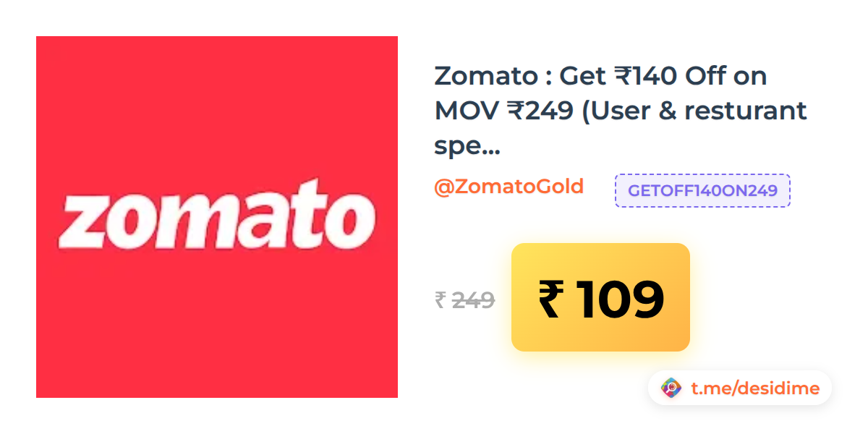The width and height of the screenshot is (868, 434).
Task: Click the red Zomato logo image
Action: pyautogui.click(x=217, y=217)
